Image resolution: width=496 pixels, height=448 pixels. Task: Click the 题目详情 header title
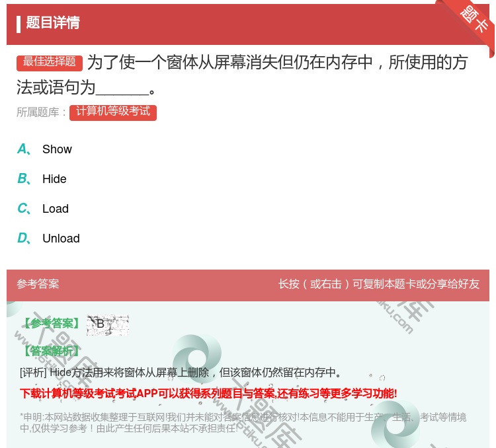(x=53, y=23)
